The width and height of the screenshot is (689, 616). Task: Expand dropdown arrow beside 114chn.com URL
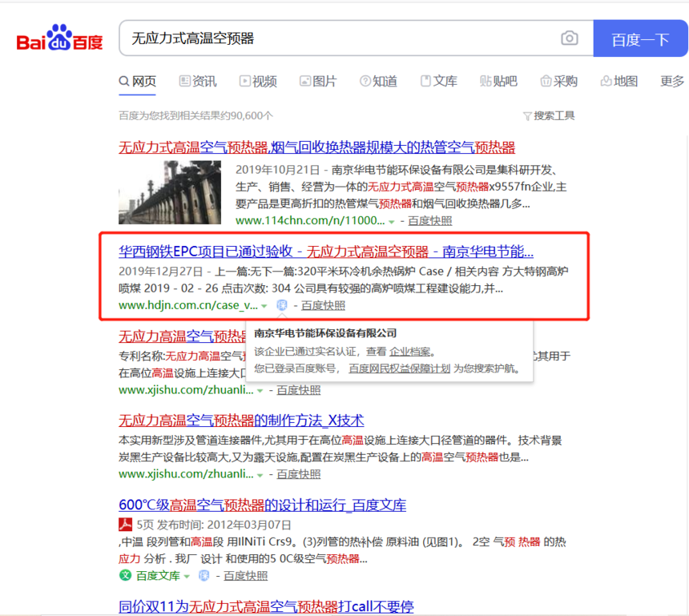392,222
